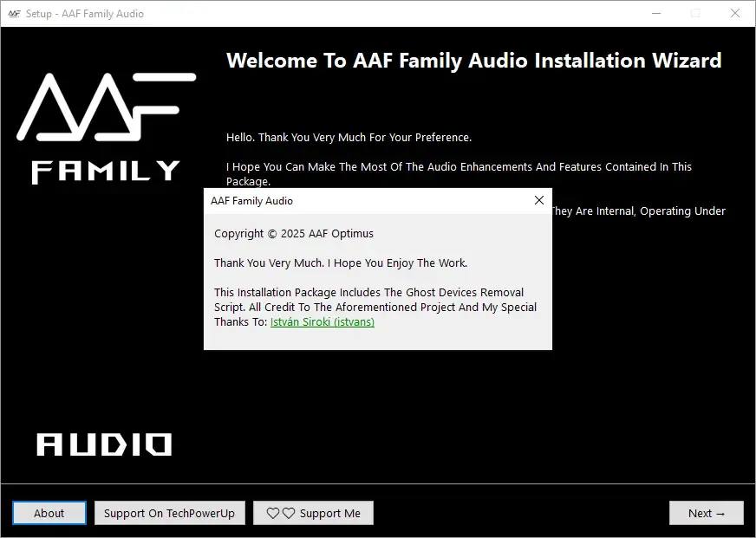The width and height of the screenshot is (756, 538).
Task: Close the Setup installer window
Action: 735,14
